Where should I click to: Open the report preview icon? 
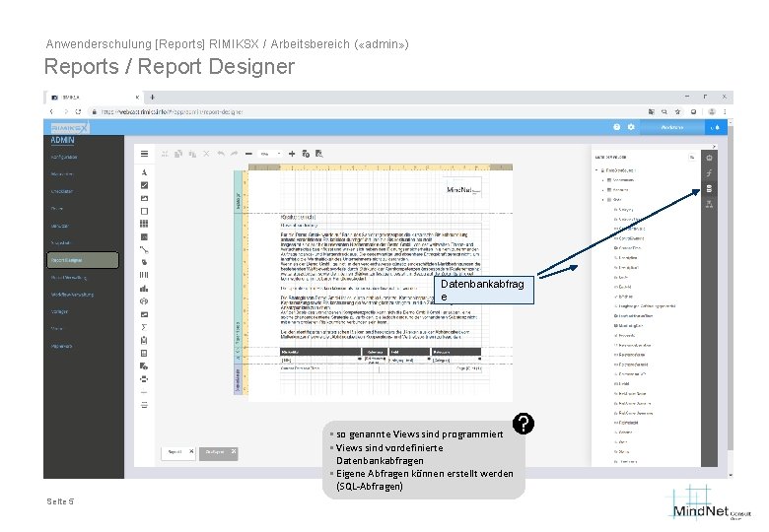(319, 154)
